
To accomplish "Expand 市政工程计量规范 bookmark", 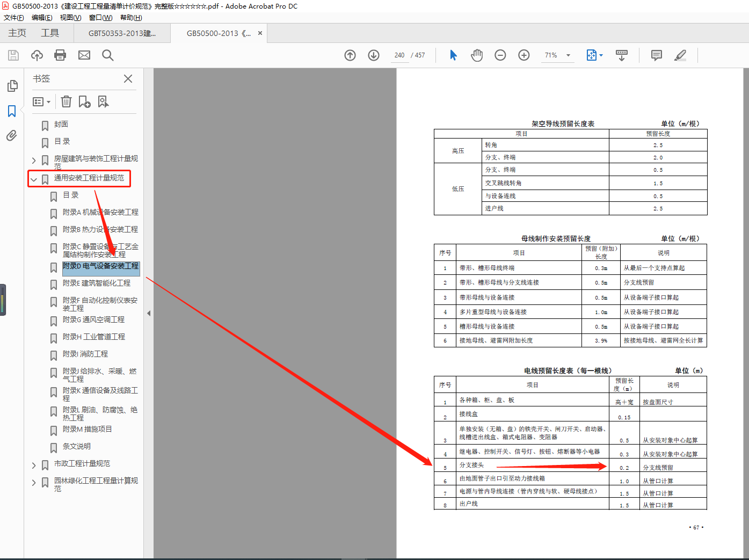I will 34,466.
